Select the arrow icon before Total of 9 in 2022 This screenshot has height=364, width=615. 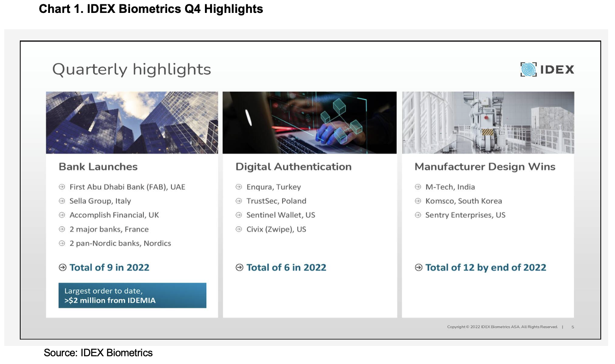coord(63,268)
